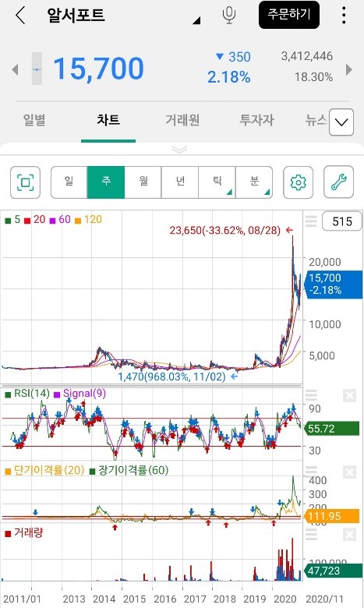364x608 pixels.
Task: Open the 투자자 tab
Action: point(256,120)
